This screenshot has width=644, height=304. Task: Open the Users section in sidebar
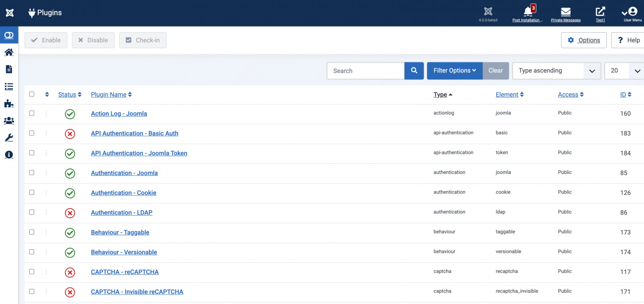[8, 121]
